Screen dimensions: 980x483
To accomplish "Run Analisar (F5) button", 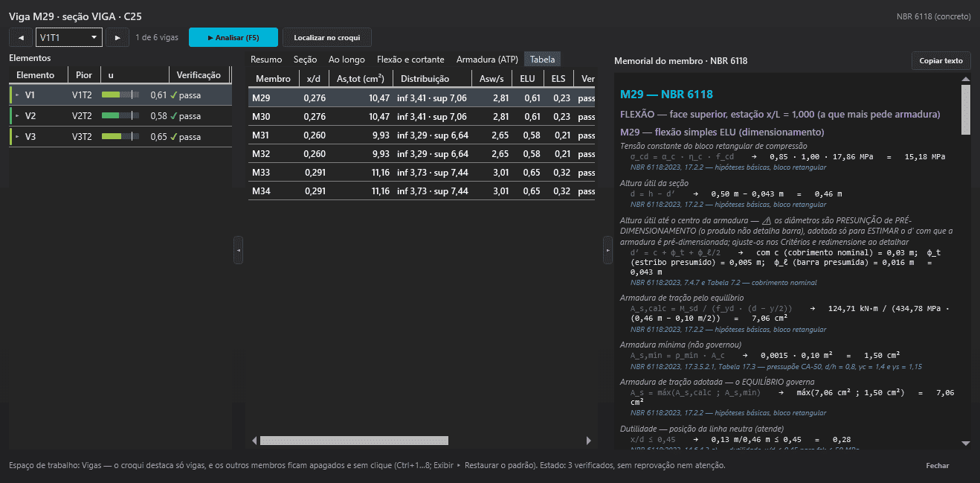I will point(233,37).
